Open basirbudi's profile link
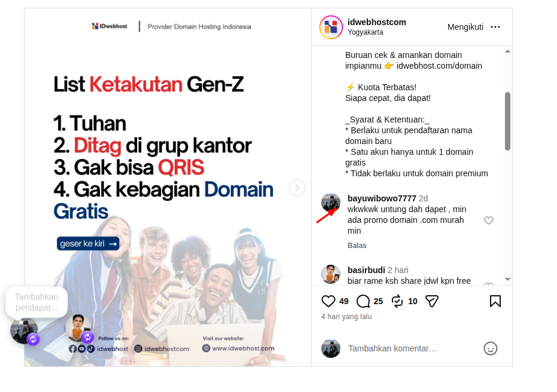The height and width of the screenshot is (392, 557). pyautogui.click(x=366, y=270)
